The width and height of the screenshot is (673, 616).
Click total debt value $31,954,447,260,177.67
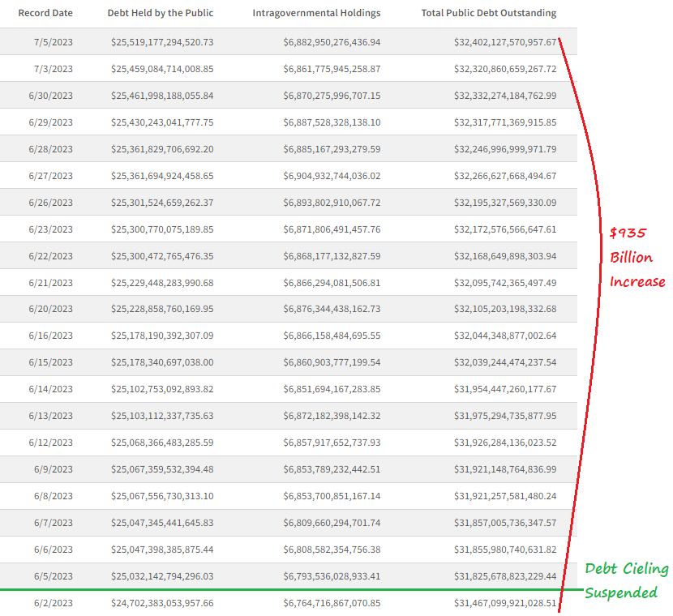click(505, 389)
